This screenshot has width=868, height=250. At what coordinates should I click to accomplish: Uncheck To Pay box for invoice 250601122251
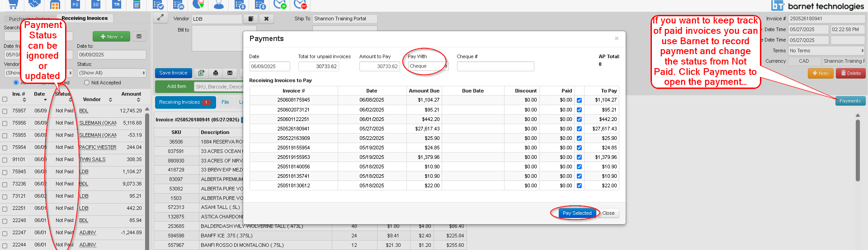click(579, 119)
